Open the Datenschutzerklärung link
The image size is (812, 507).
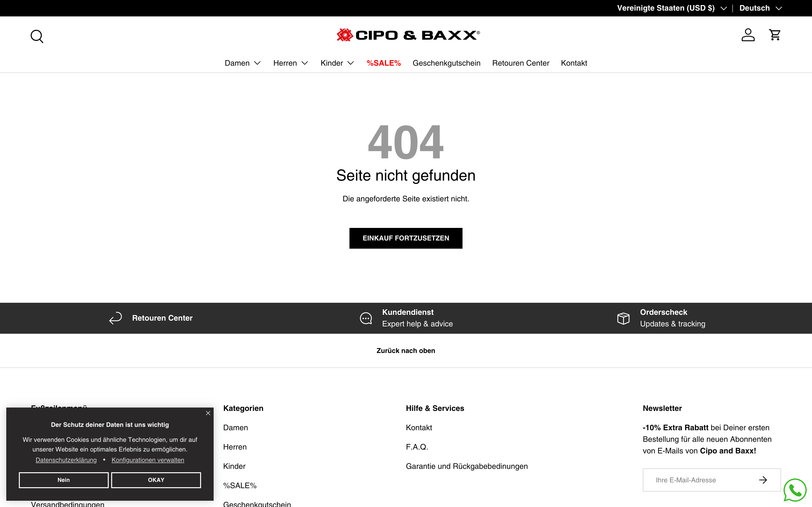(66, 460)
